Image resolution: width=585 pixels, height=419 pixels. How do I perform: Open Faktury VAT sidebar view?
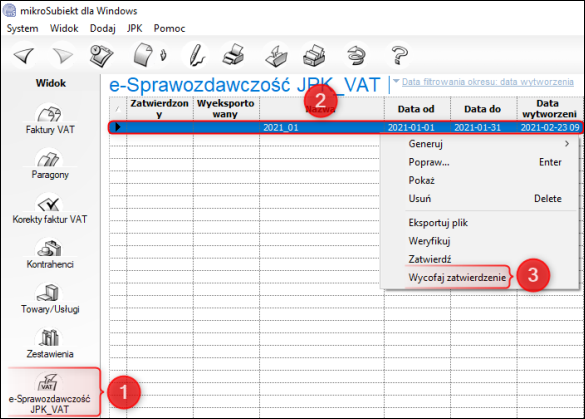(x=50, y=119)
